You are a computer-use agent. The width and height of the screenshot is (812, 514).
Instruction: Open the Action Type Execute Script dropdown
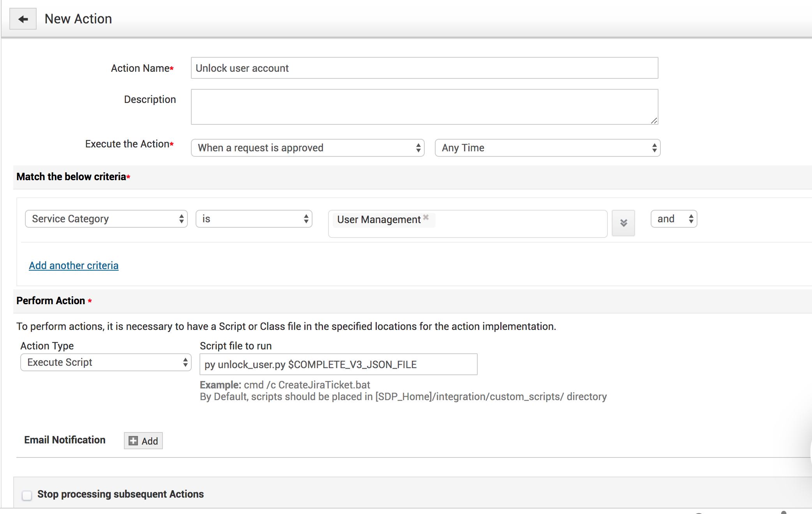pyautogui.click(x=106, y=362)
